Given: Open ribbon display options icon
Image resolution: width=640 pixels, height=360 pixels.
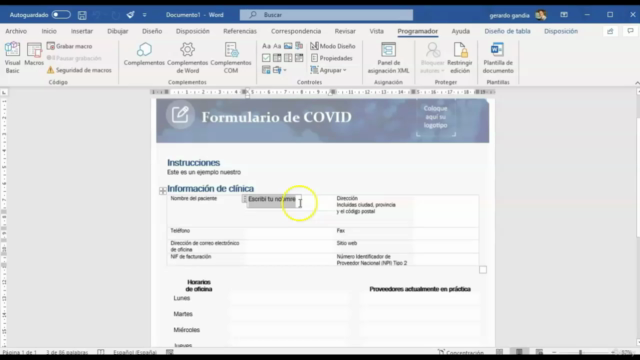Looking at the screenshot, I should point(564,15).
